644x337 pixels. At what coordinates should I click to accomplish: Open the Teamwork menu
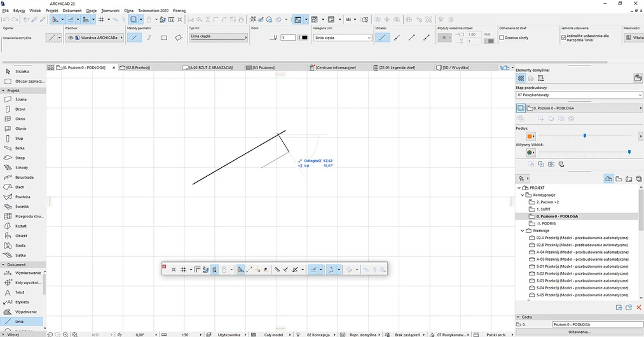(x=110, y=11)
